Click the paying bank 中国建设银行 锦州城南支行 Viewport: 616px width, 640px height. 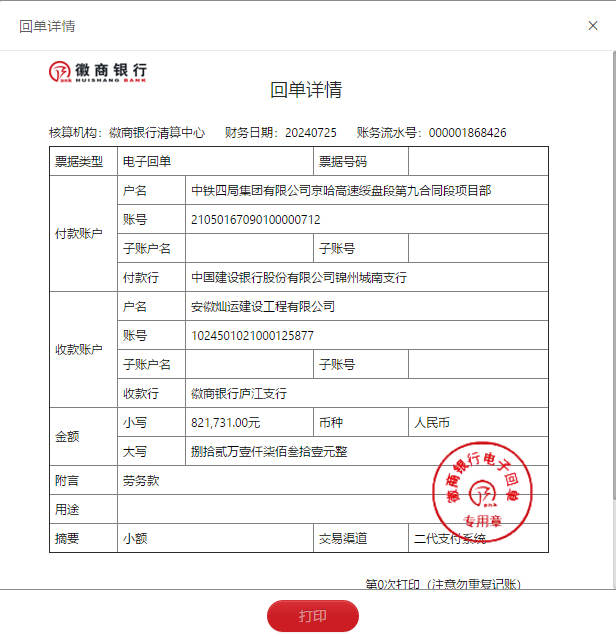pyautogui.click(x=298, y=277)
